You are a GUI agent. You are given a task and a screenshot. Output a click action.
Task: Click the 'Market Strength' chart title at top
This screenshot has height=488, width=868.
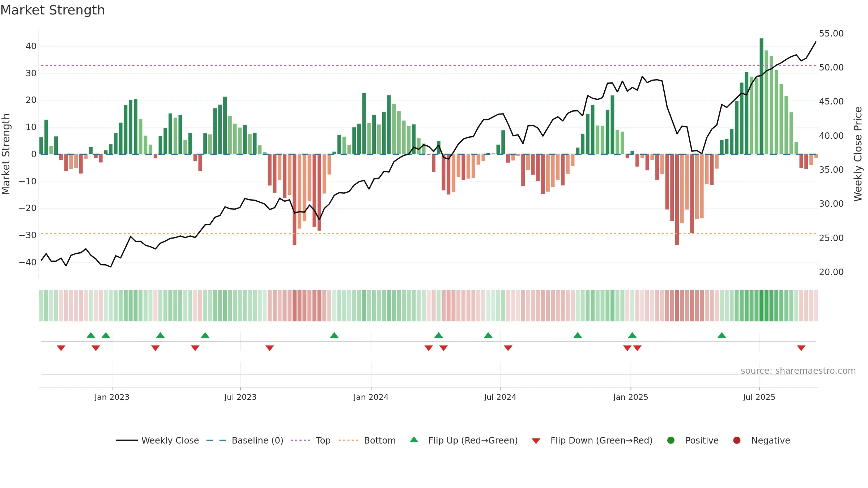pos(53,10)
